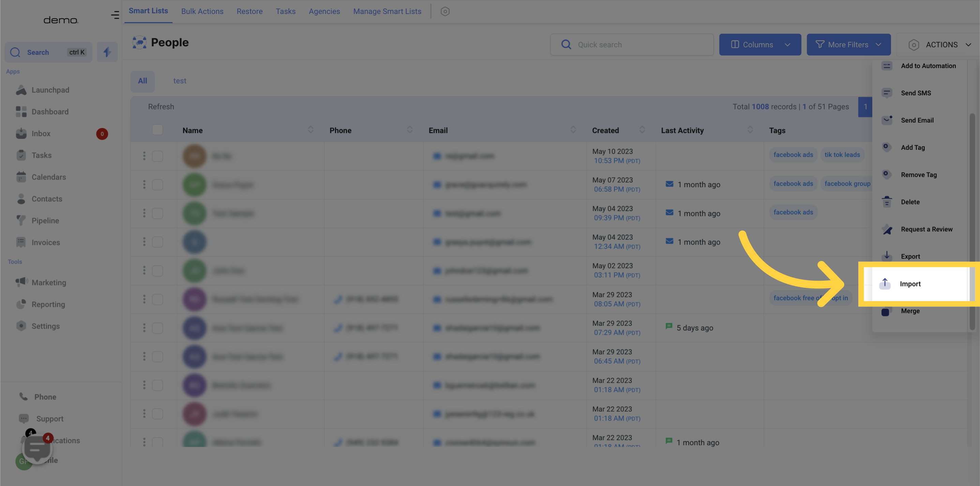
Task: Click page number 1 in pagination
Action: 865,107
